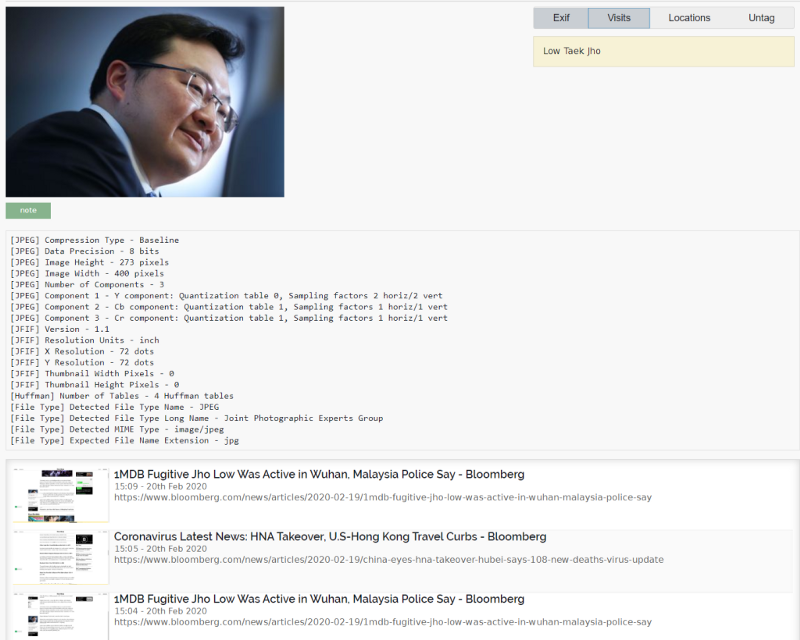Open the 15:09 '1MDB Fugitive Jho Low' title
800x640 pixels.
[x=318, y=474]
